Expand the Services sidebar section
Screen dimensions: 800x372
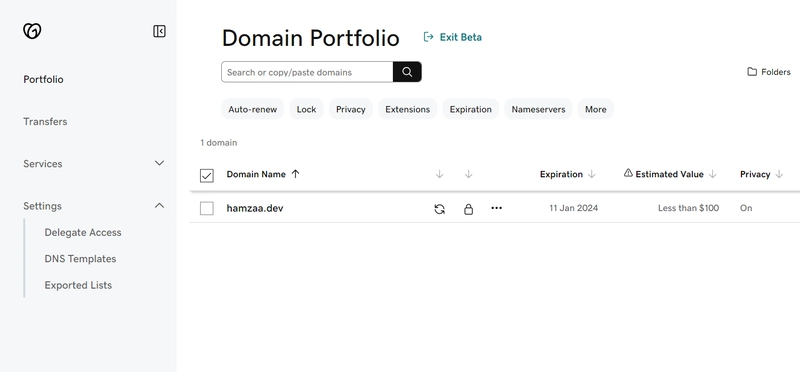point(94,163)
